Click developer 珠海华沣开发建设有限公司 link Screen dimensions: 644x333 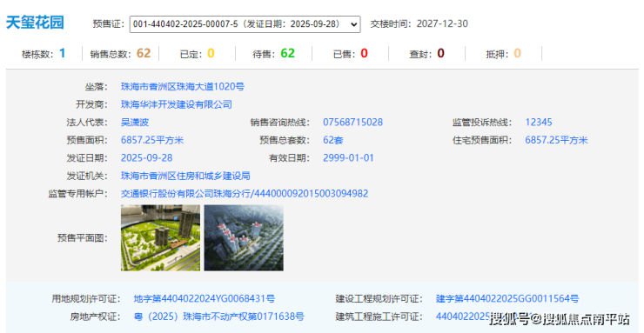176,104
